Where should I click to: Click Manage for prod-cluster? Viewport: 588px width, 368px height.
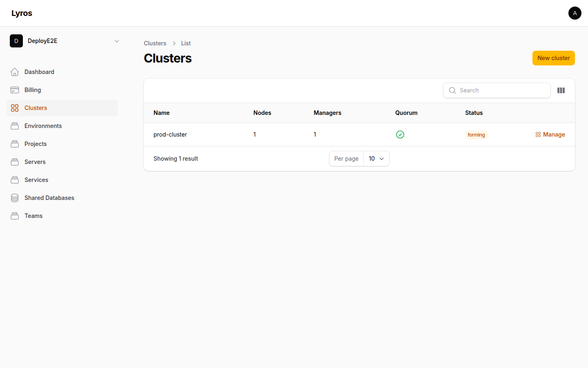click(x=550, y=135)
